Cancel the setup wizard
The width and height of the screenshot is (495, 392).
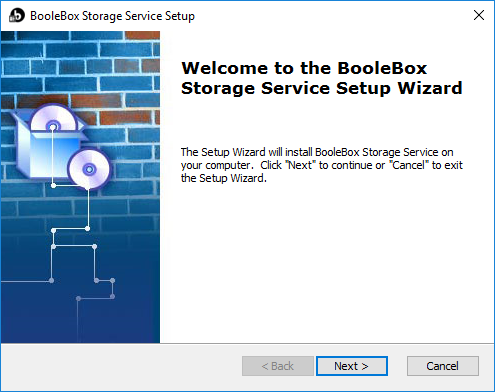443,366
